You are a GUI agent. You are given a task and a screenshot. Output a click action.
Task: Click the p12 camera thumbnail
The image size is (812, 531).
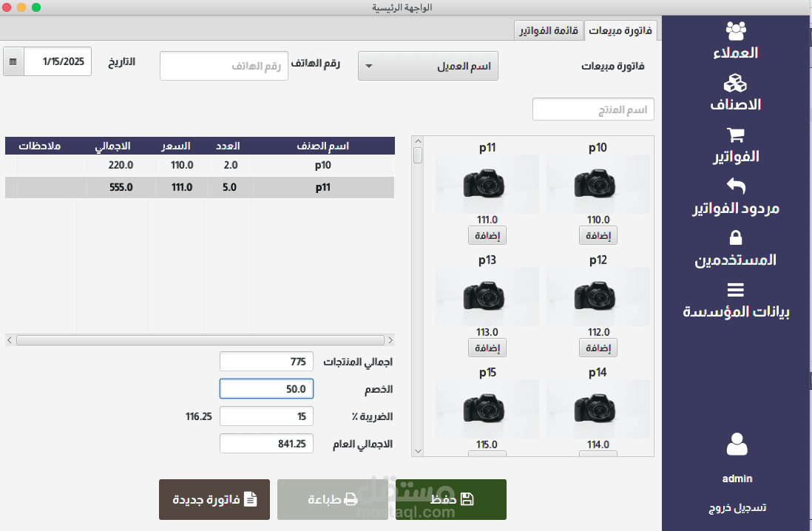(x=598, y=297)
